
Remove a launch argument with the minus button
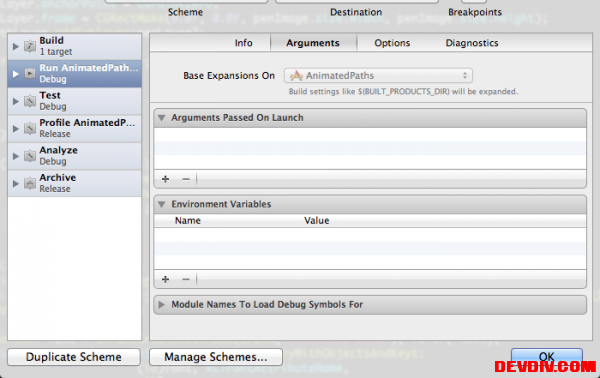pyautogui.click(x=186, y=179)
